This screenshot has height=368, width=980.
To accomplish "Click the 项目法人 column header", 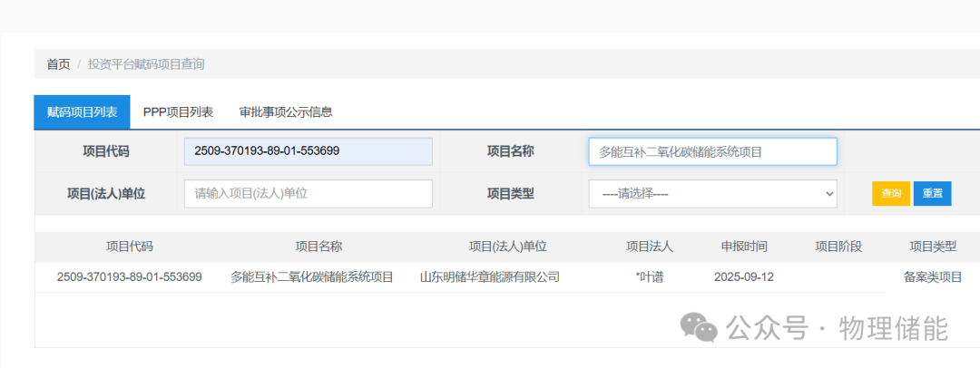I will click(650, 247).
